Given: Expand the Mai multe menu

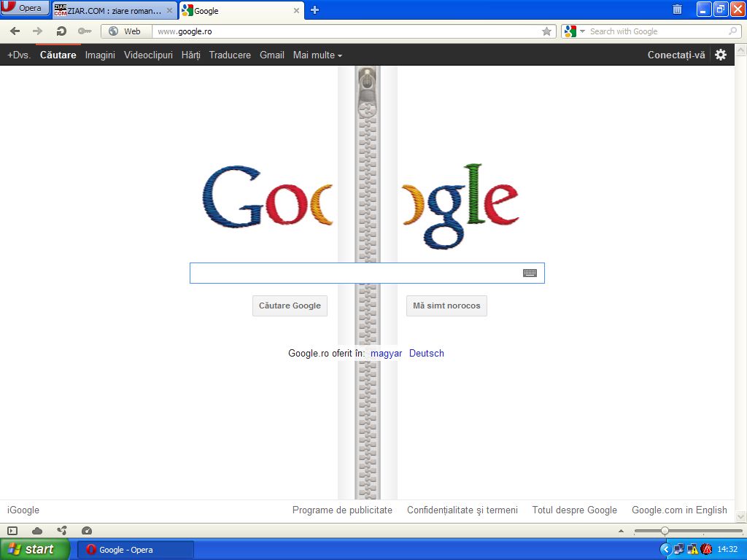Looking at the screenshot, I should point(317,55).
